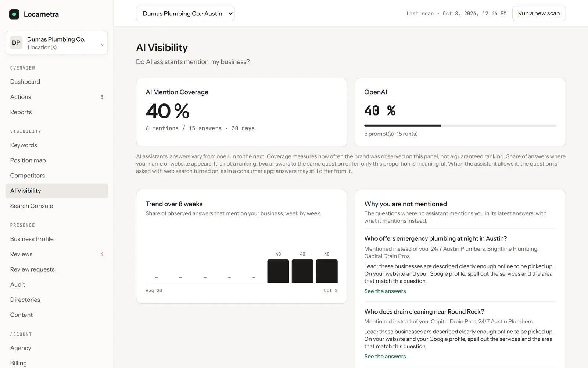See the answers for emergency plumbing question

[x=385, y=291]
